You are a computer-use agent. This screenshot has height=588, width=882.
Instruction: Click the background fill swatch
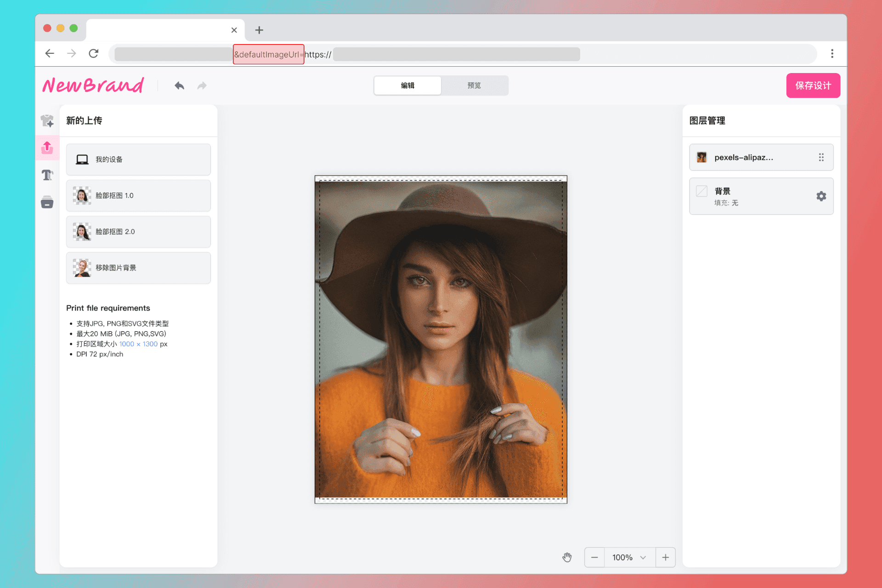(701, 191)
